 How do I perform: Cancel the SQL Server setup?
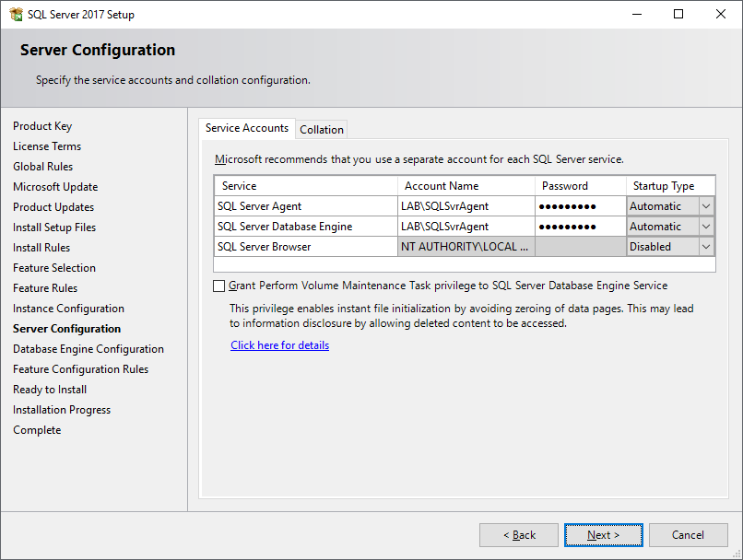pos(688,535)
